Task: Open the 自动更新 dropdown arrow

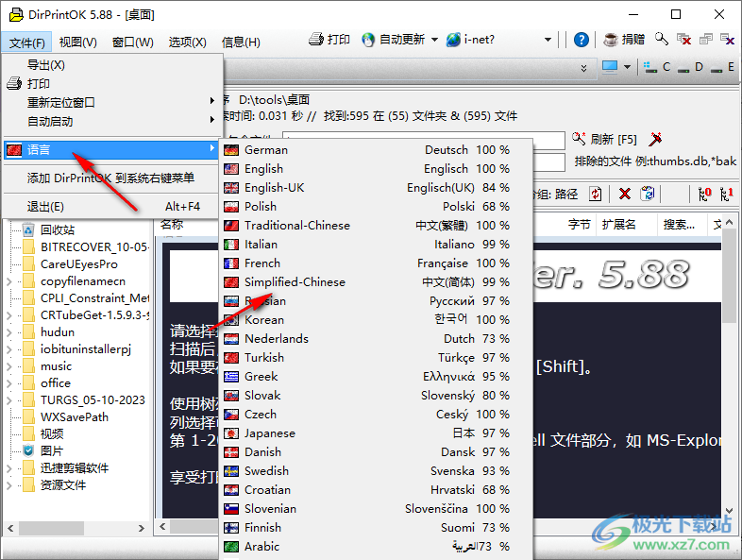Action: 434,41
